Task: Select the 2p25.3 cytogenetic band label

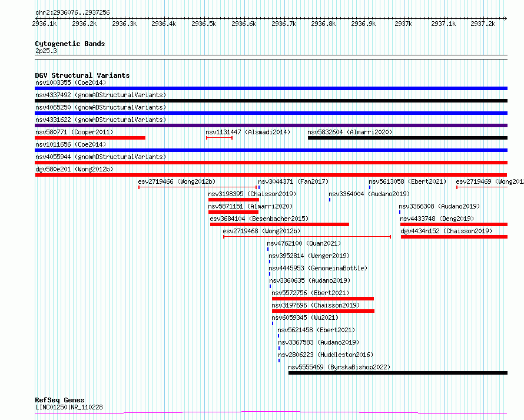Action: (46, 51)
